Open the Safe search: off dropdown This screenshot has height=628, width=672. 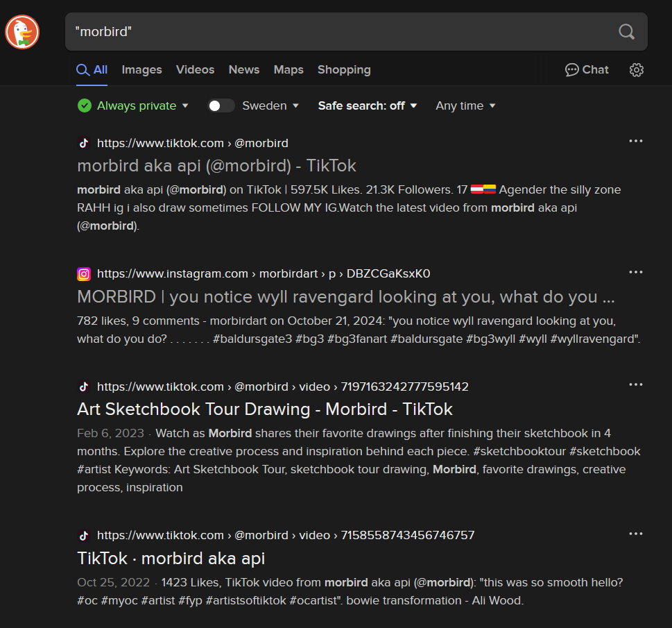[368, 105]
